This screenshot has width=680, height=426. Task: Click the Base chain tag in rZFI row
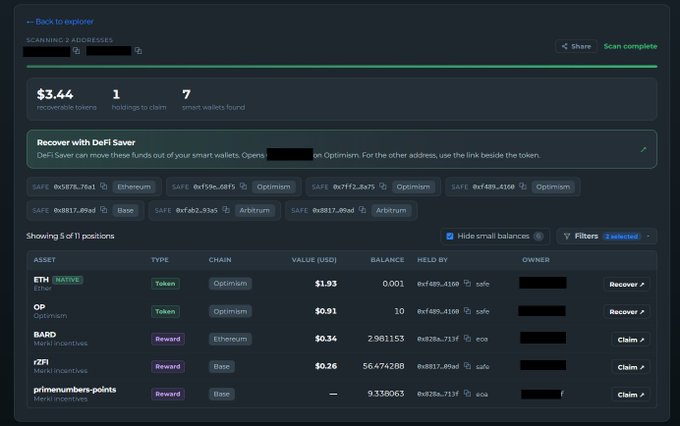(x=222, y=367)
